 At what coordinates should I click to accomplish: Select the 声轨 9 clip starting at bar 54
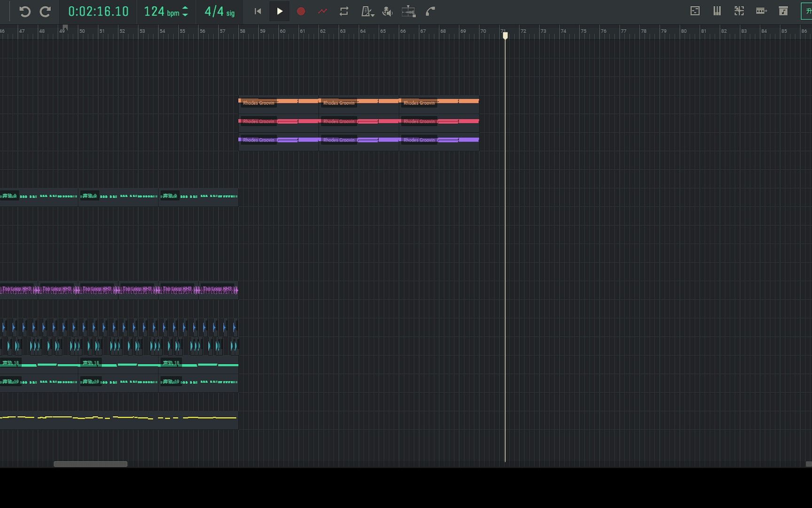tap(198, 198)
